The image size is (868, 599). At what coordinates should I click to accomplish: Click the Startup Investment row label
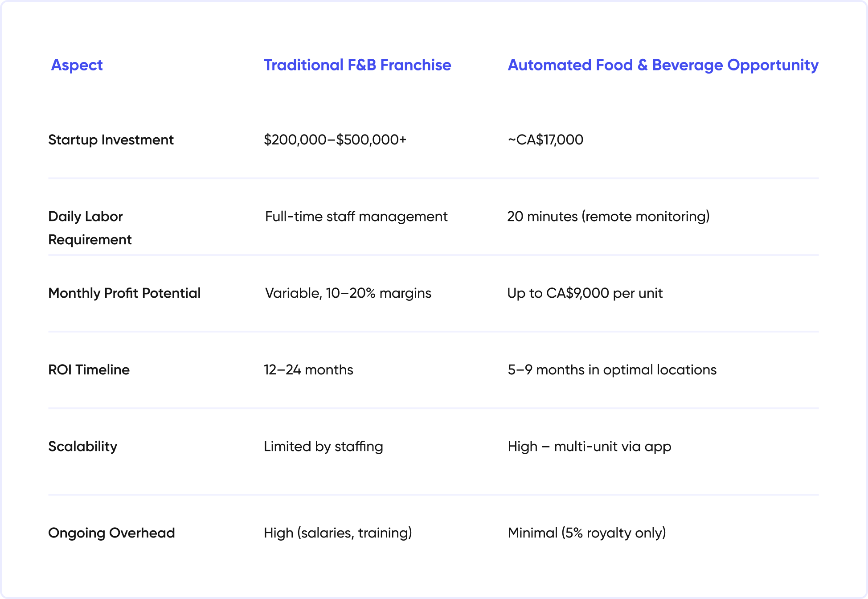click(111, 140)
